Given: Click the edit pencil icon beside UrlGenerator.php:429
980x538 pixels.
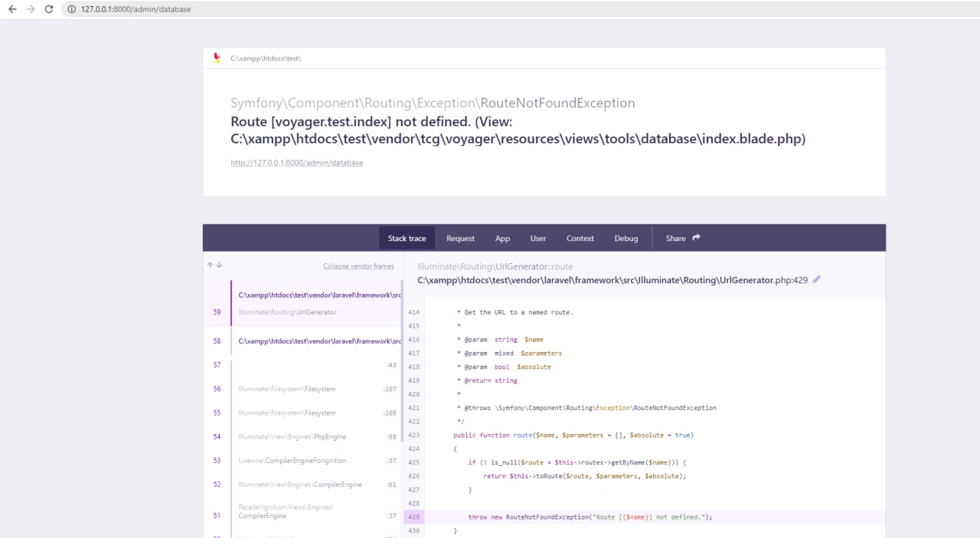Looking at the screenshot, I should [816, 279].
